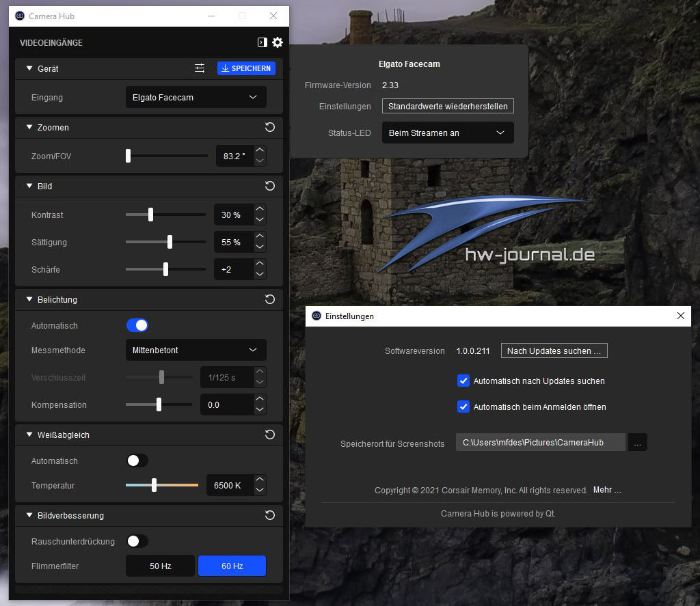The height and width of the screenshot is (606, 700).
Task: Reset the Weißabgleich section
Action: [x=269, y=435]
